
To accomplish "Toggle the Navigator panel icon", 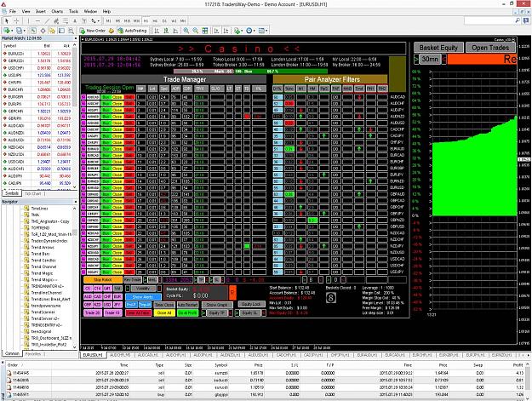I will point(52,31).
